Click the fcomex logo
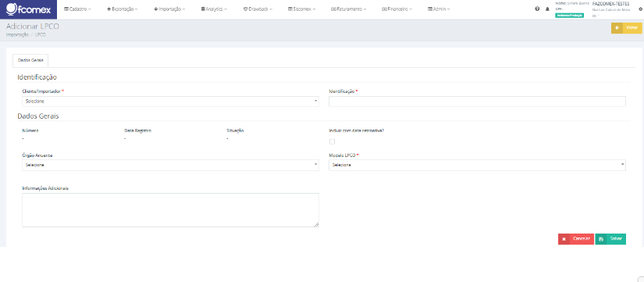This screenshot has width=644, height=282. [28, 9]
